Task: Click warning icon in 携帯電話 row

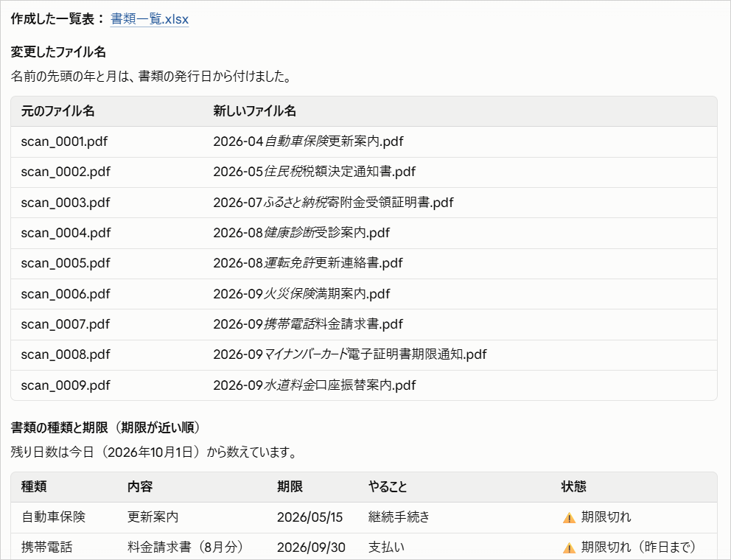Action: [569, 548]
